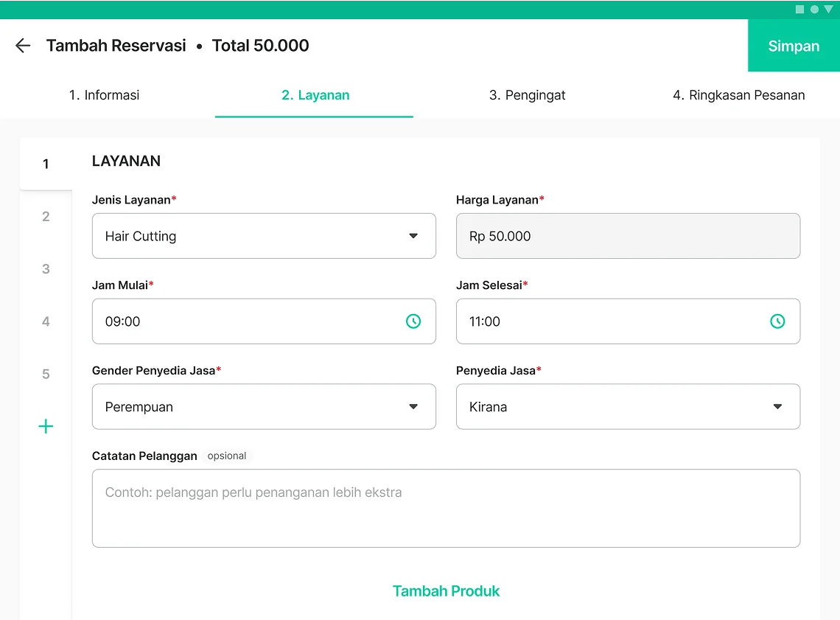Screen dimensions: 840x620
Task: Open the Gender Penyedia Jasa dropdown arrow
Action: 413,407
